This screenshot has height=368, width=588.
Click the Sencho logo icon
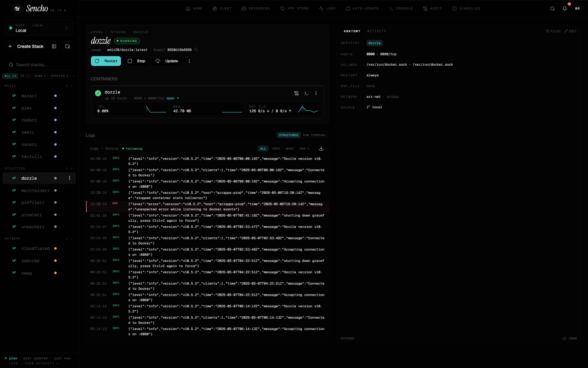pos(17,9)
